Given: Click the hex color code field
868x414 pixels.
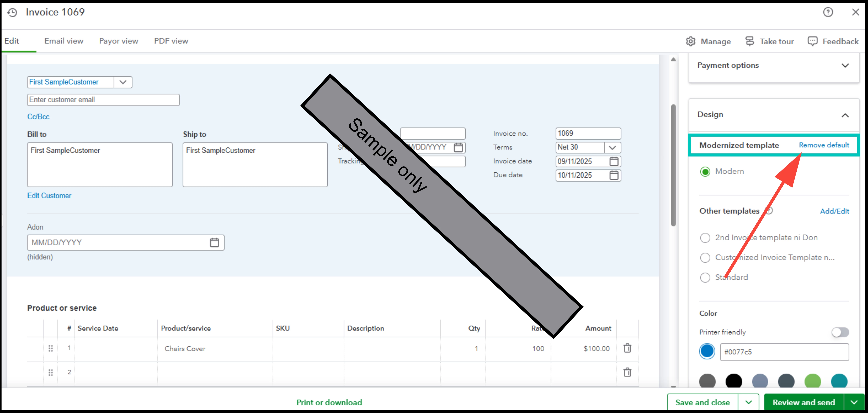Looking at the screenshot, I should coord(784,352).
